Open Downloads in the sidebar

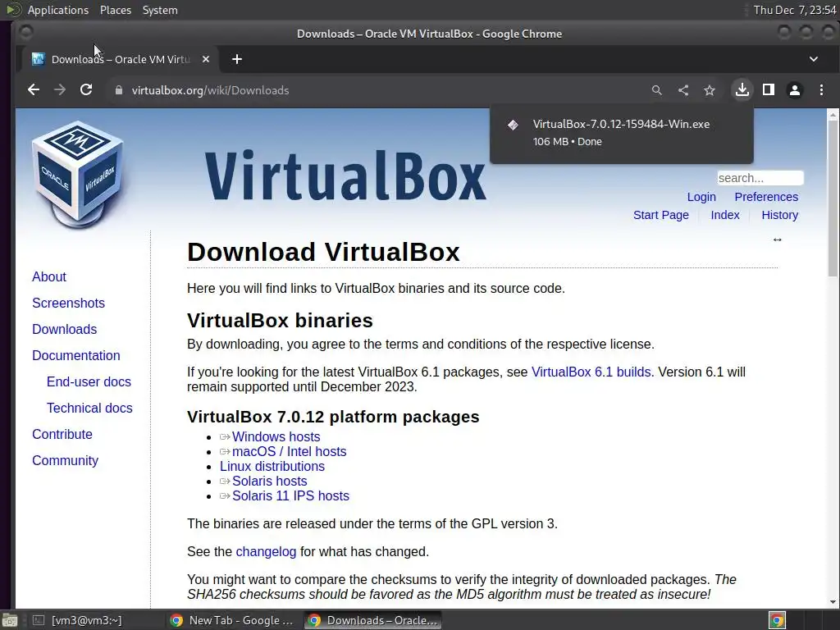click(64, 330)
